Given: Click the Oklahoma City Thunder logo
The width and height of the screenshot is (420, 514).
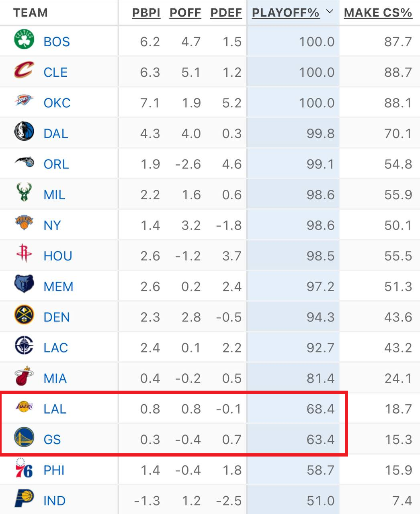Looking at the screenshot, I should coord(24,100).
